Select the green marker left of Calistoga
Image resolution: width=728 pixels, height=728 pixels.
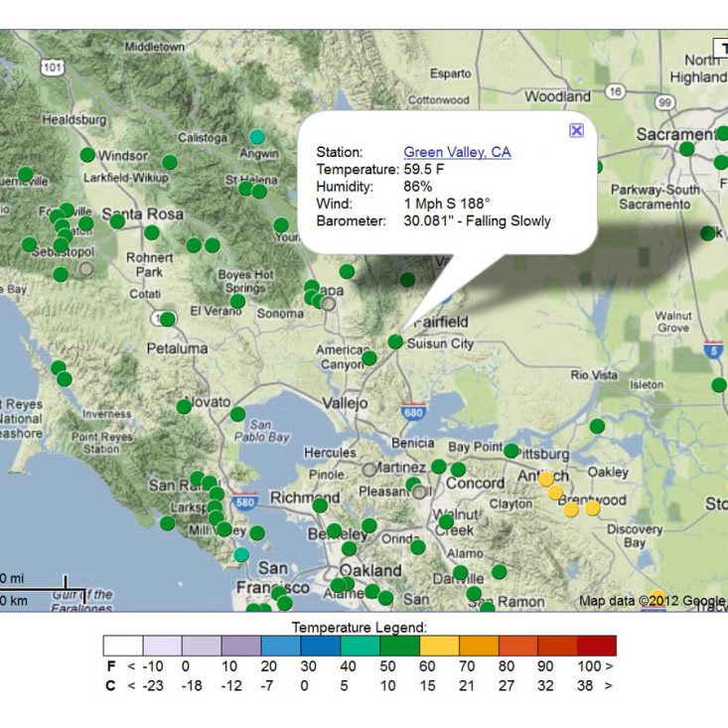(170, 162)
